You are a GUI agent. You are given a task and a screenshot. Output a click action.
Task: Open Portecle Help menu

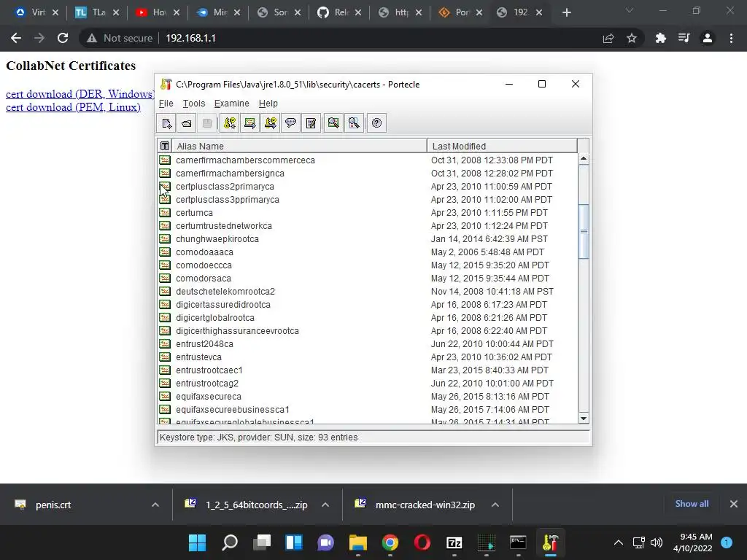(x=268, y=104)
